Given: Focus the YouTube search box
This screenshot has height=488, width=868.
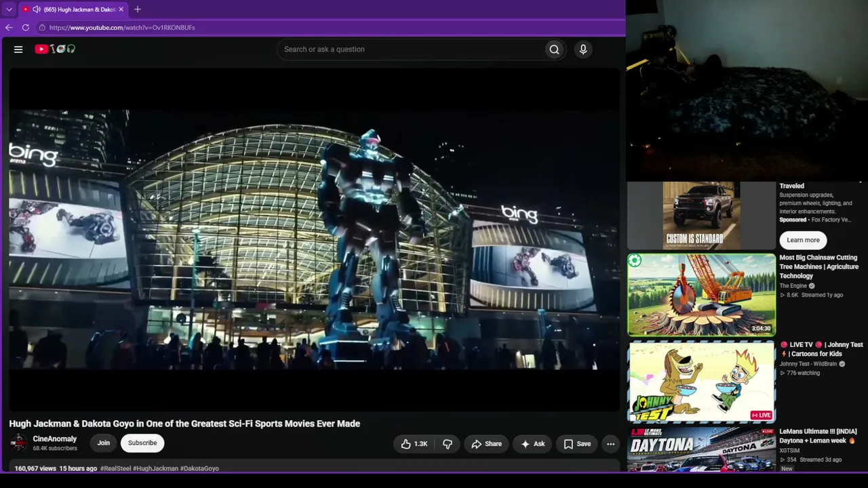Looking at the screenshot, I should click(411, 49).
